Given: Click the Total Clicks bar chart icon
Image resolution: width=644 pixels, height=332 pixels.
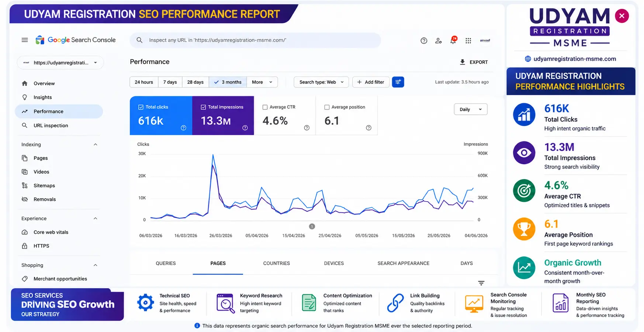Looking at the screenshot, I should point(524,114).
